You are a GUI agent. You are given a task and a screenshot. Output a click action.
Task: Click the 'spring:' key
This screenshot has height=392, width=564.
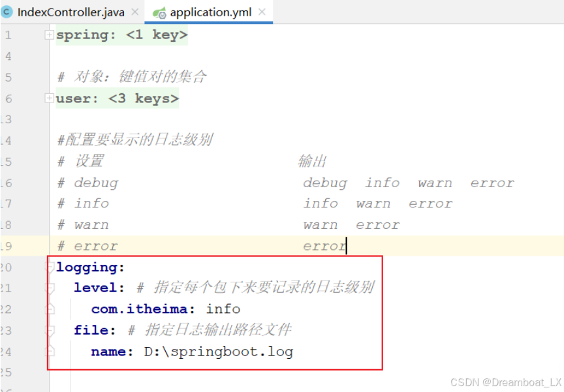tap(86, 35)
